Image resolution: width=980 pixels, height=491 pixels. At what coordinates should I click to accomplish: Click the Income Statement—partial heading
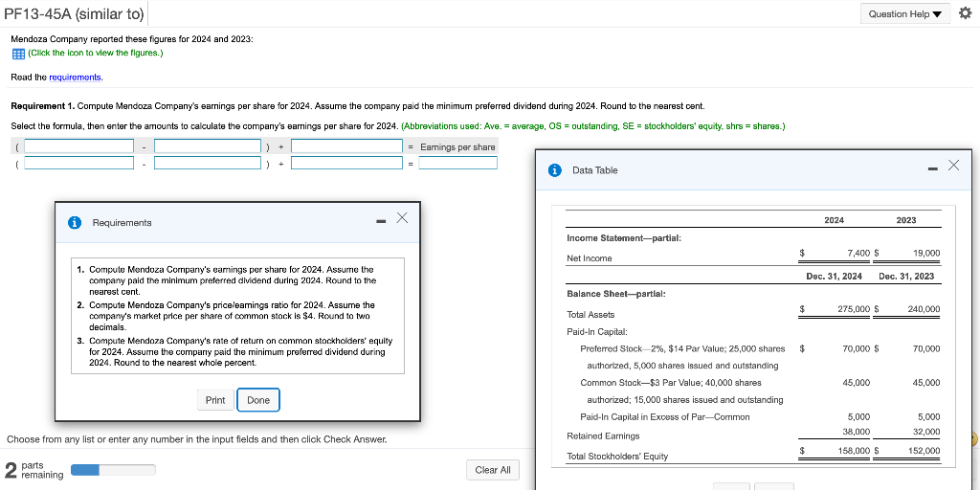[624, 238]
